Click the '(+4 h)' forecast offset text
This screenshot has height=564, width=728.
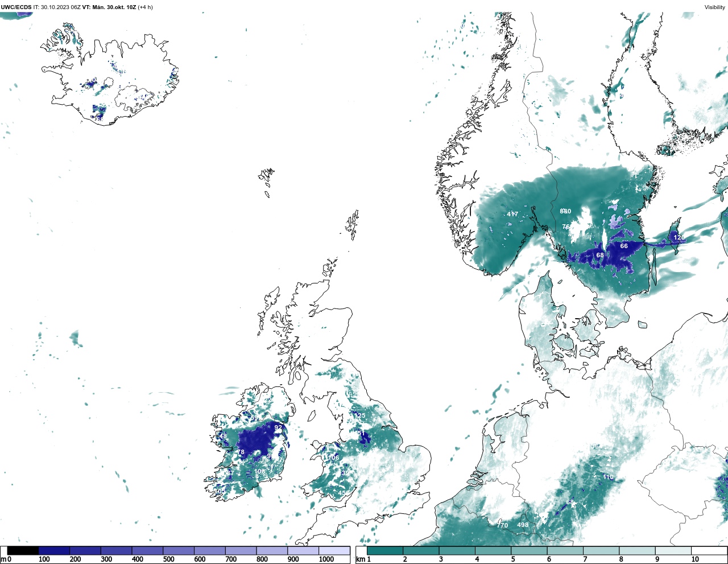145,7
